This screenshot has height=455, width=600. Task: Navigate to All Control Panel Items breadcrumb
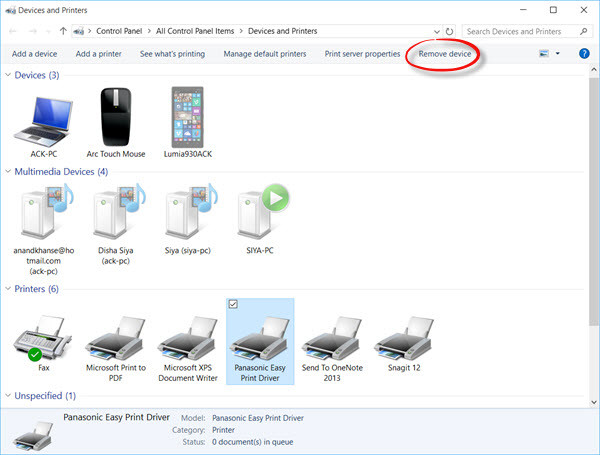(x=195, y=31)
